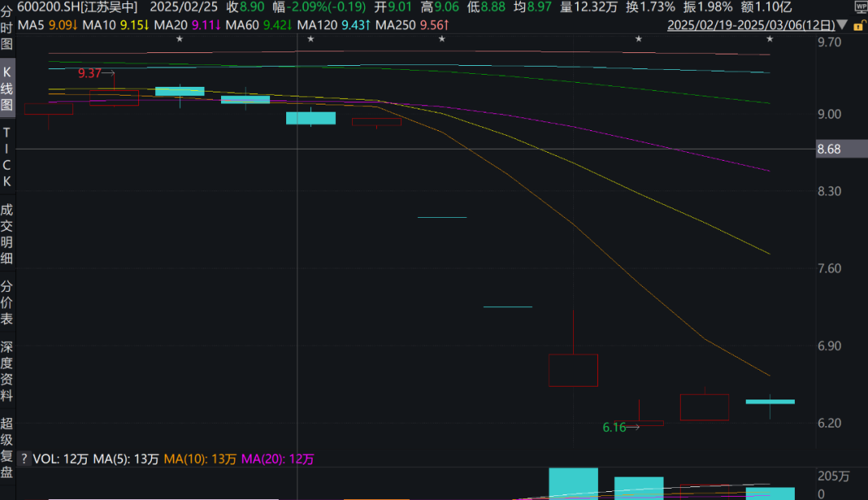Open 超级复盘 super review
868x500 pixels.
(7, 448)
